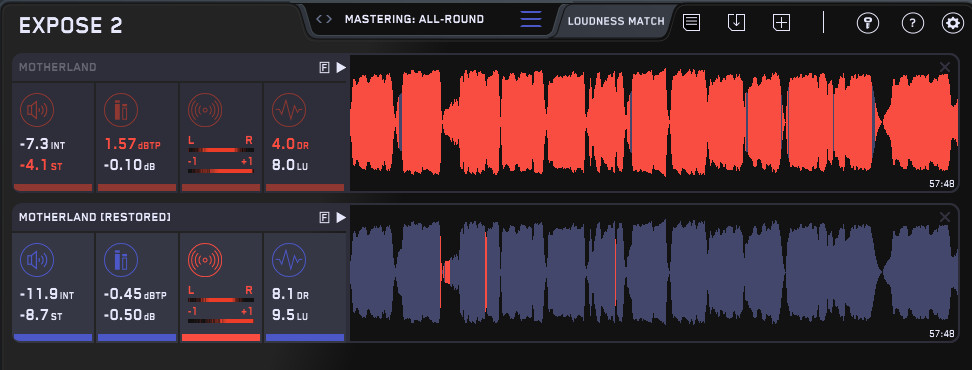
Task: Click the -11.9 INT loudness value
Action: pos(46,294)
